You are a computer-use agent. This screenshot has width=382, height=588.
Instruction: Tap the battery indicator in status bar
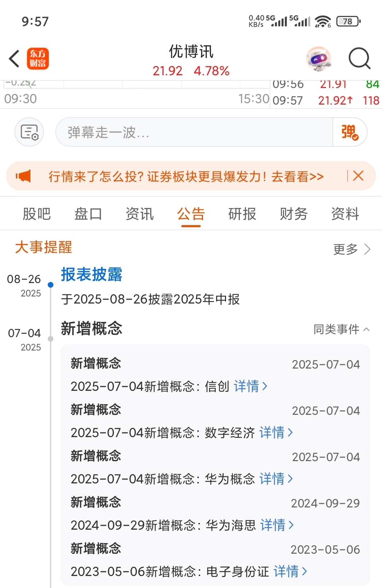tap(348, 22)
